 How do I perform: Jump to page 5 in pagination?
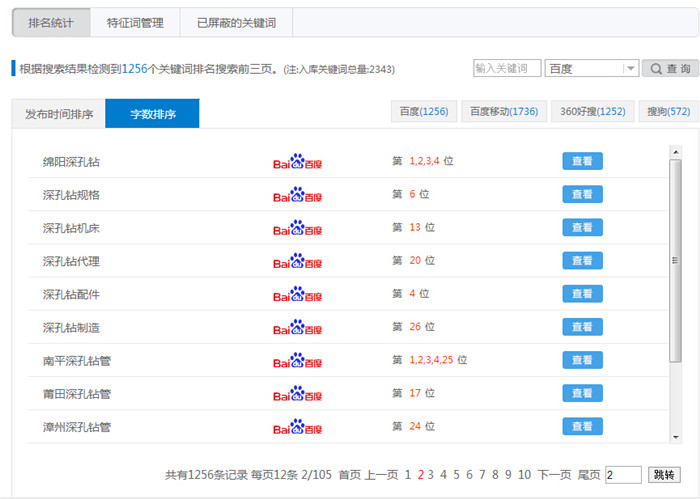click(456, 475)
